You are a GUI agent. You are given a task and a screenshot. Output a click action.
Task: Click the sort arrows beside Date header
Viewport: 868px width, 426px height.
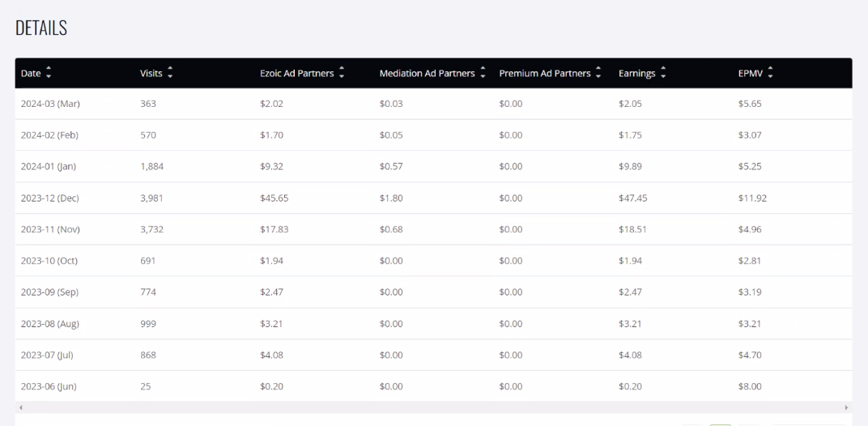pos(49,73)
